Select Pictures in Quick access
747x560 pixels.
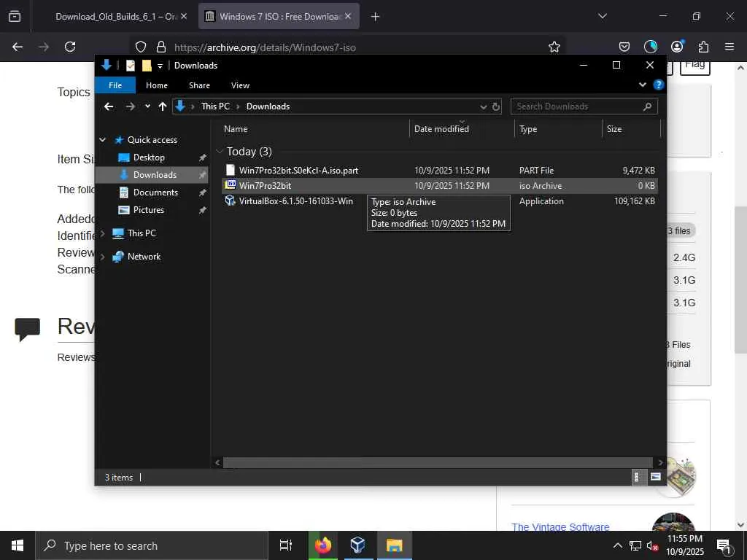click(148, 210)
